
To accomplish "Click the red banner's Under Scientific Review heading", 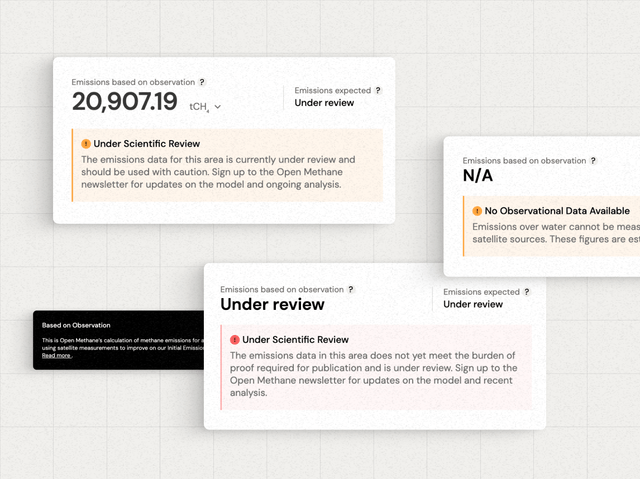I will [x=295, y=340].
